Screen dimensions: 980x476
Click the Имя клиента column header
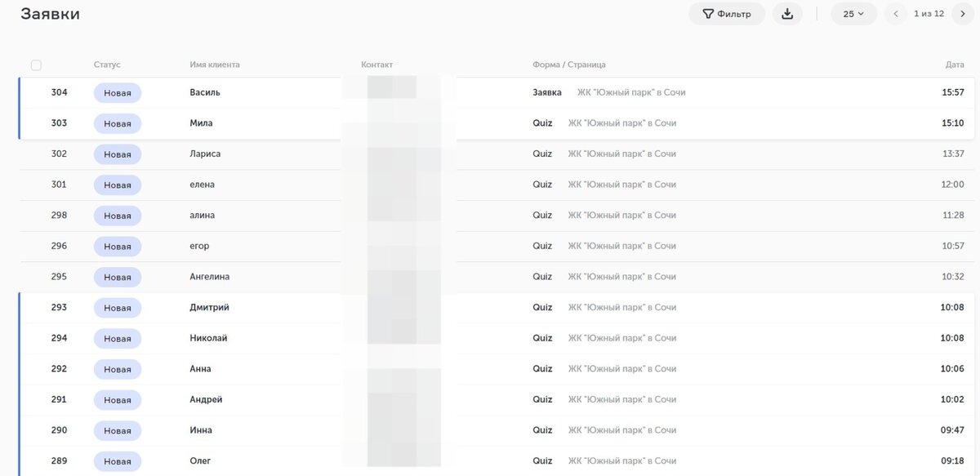pos(215,65)
